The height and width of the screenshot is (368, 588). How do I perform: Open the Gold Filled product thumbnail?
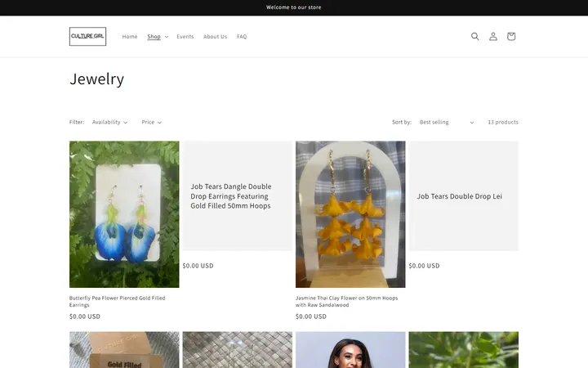(x=124, y=350)
